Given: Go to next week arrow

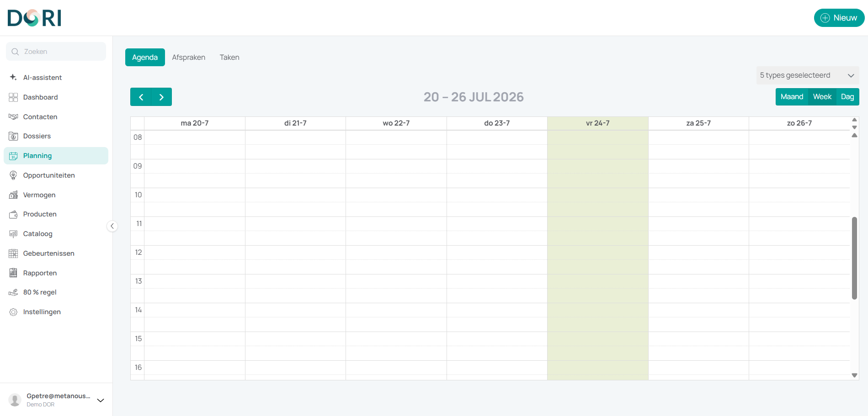Looking at the screenshot, I should coord(161,97).
